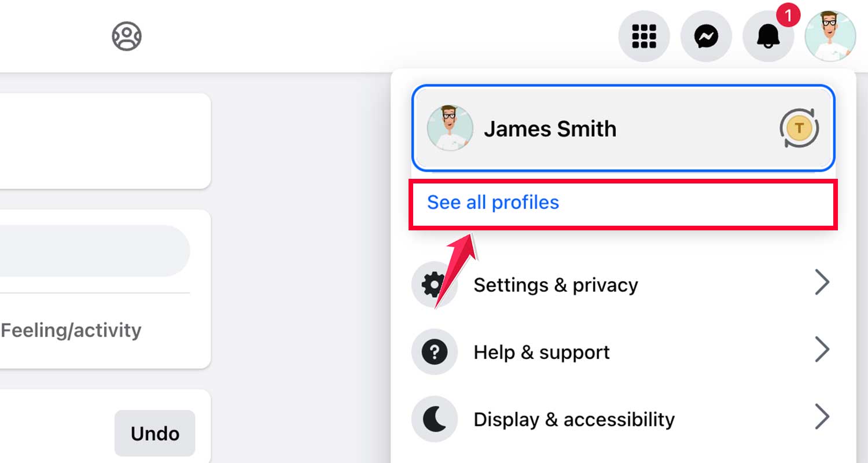Expand the Help & support submenu chevron
This screenshot has width=868, height=463.
click(x=823, y=350)
